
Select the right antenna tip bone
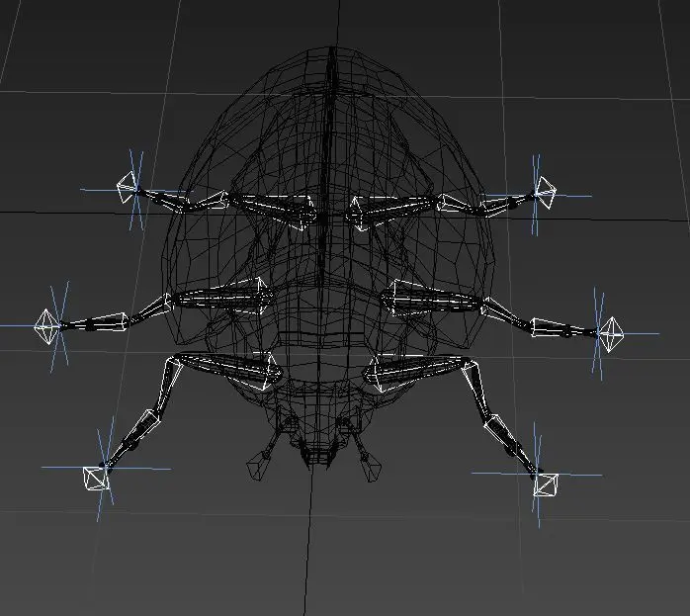click(372, 468)
